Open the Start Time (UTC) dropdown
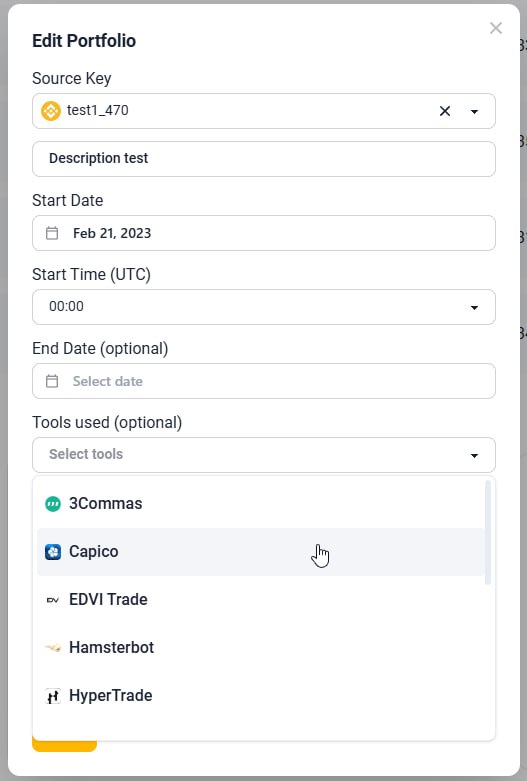Viewport: 527px width, 781px height. pos(264,307)
